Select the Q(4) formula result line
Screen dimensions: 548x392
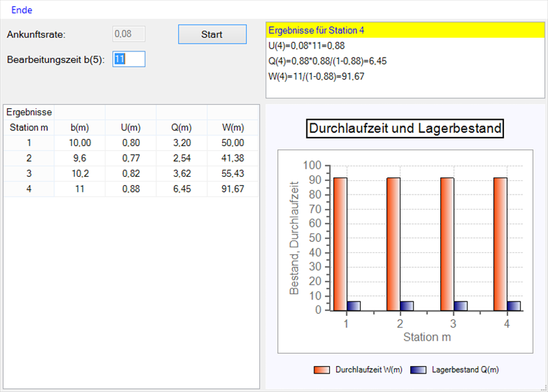point(328,61)
